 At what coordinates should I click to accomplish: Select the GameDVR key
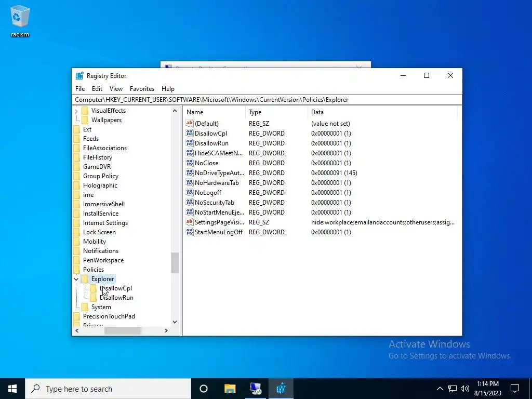pos(97,167)
